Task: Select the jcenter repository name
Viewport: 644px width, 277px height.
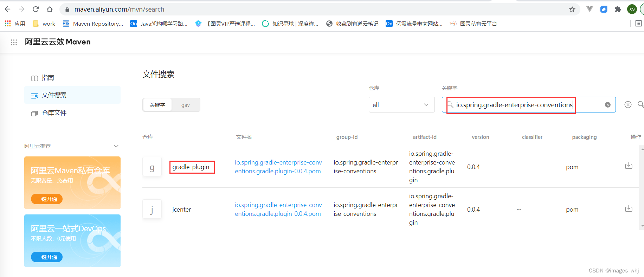Action: pos(181,210)
